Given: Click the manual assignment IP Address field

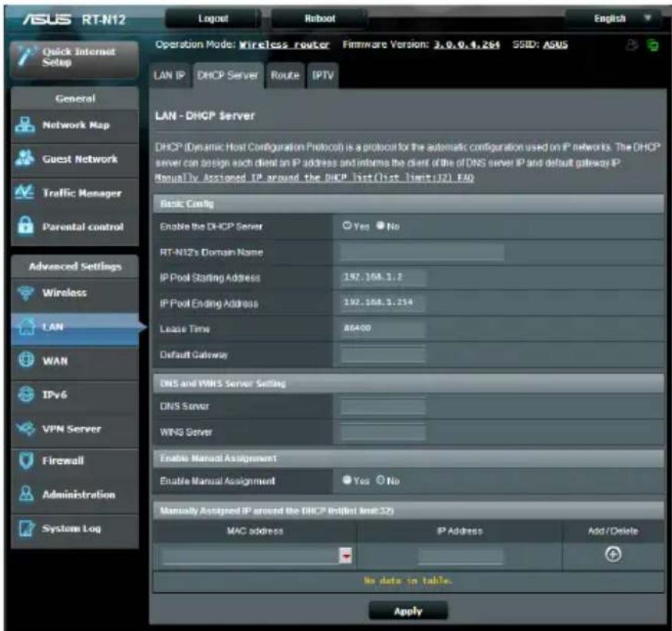Looking at the screenshot, I should point(461,556).
